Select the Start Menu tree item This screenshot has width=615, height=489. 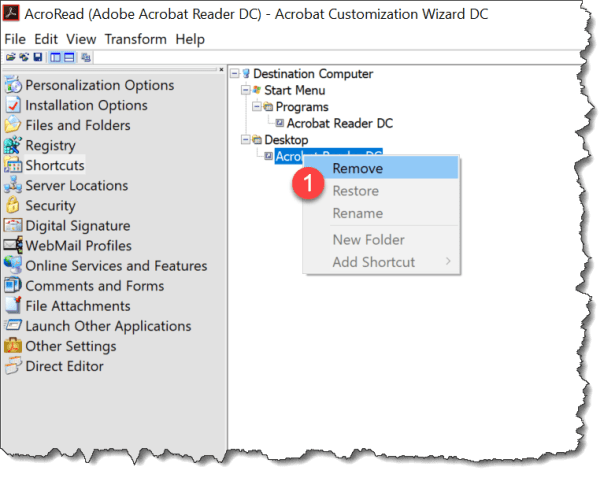294,90
